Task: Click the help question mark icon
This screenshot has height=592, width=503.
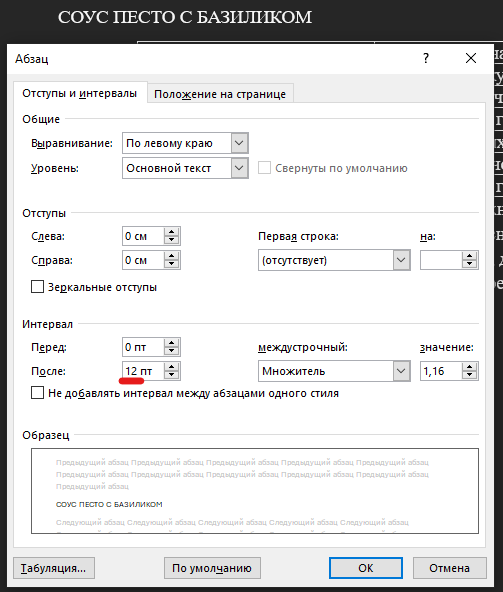Action: click(426, 58)
